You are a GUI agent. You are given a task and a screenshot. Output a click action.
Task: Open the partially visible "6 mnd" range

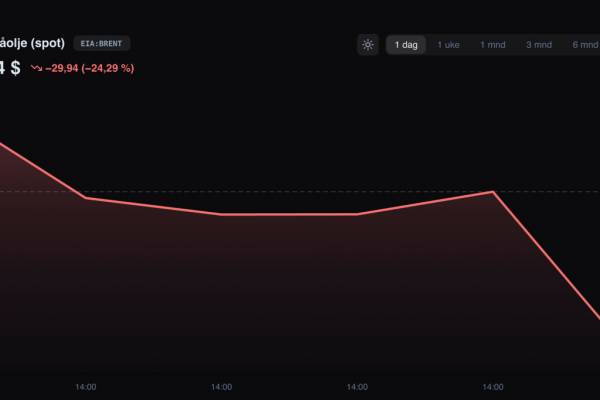[585, 45]
